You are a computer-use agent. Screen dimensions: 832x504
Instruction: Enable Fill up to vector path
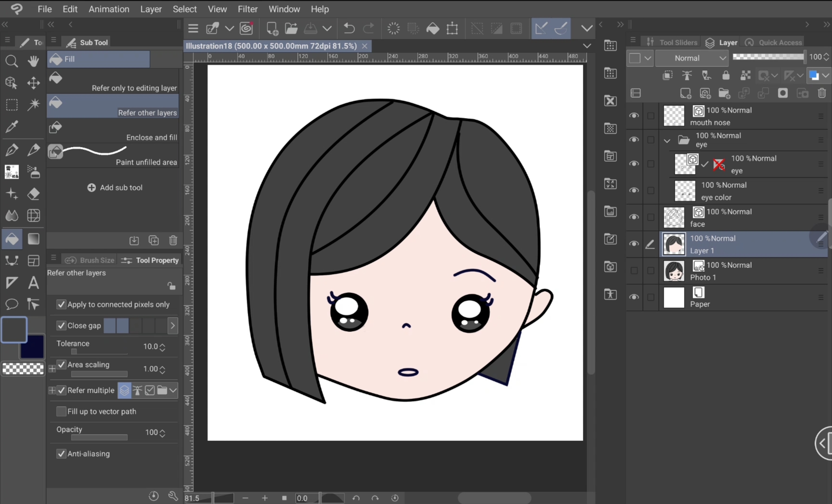click(61, 411)
